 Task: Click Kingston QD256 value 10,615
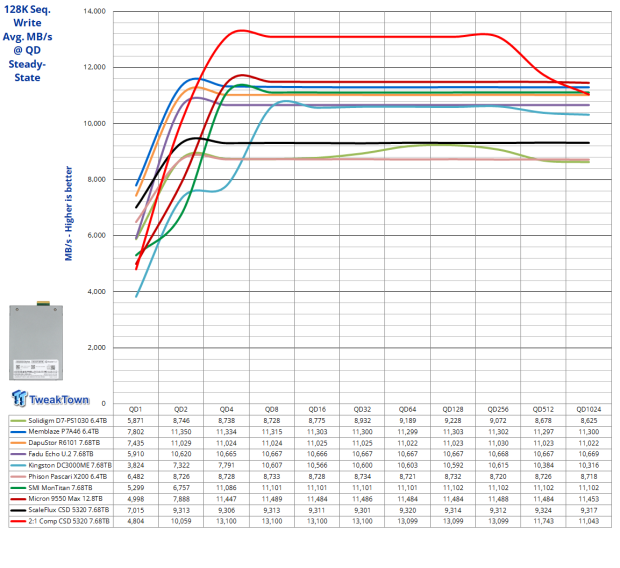(498, 466)
